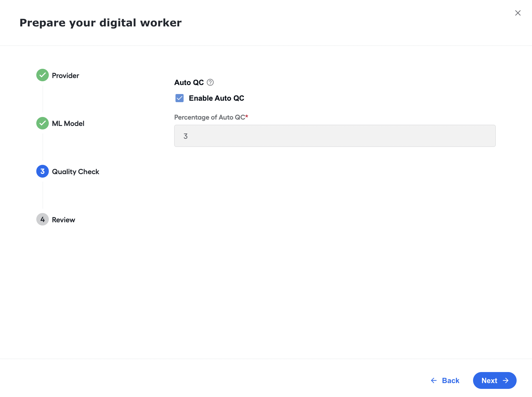
Task: Go back to the previous step
Action: 445,380
